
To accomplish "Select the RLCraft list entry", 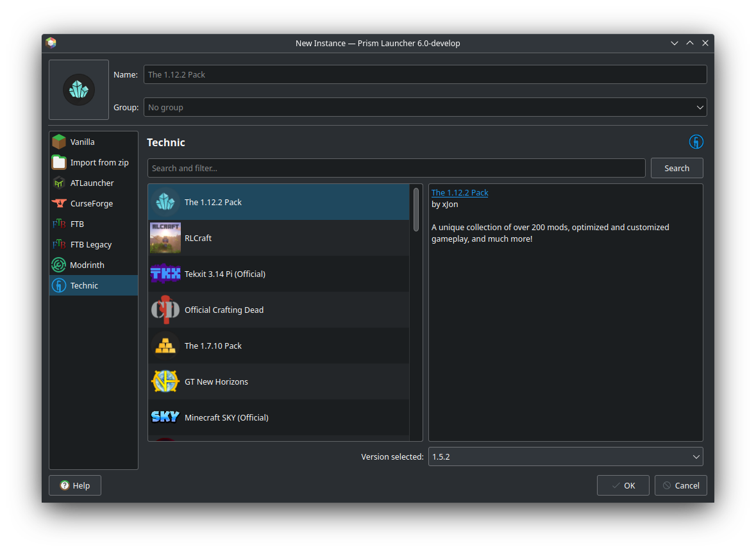I will [x=279, y=238].
